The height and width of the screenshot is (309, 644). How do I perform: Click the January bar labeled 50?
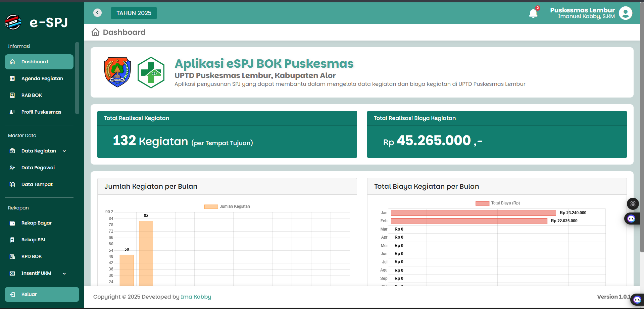[x=127, y=270]
